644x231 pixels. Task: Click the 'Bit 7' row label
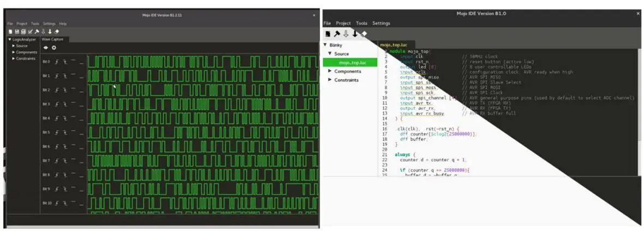(46, 161)
